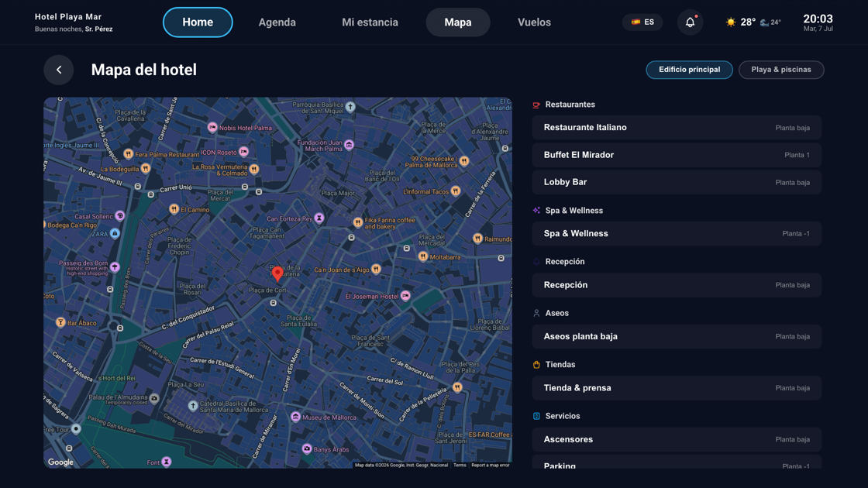This screenshot has height=488, width=868.
Task: Click Report a map error link
Action: [490, 466]
